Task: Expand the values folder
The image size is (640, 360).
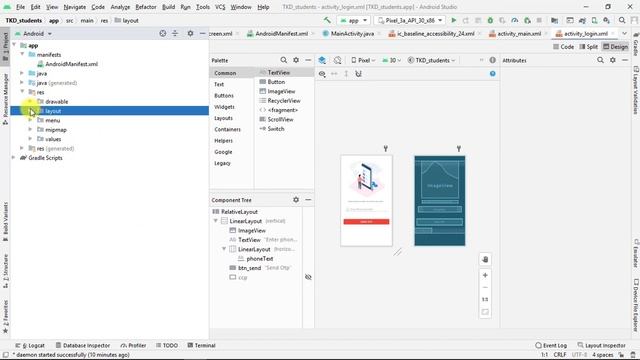Action: (30, 139)
